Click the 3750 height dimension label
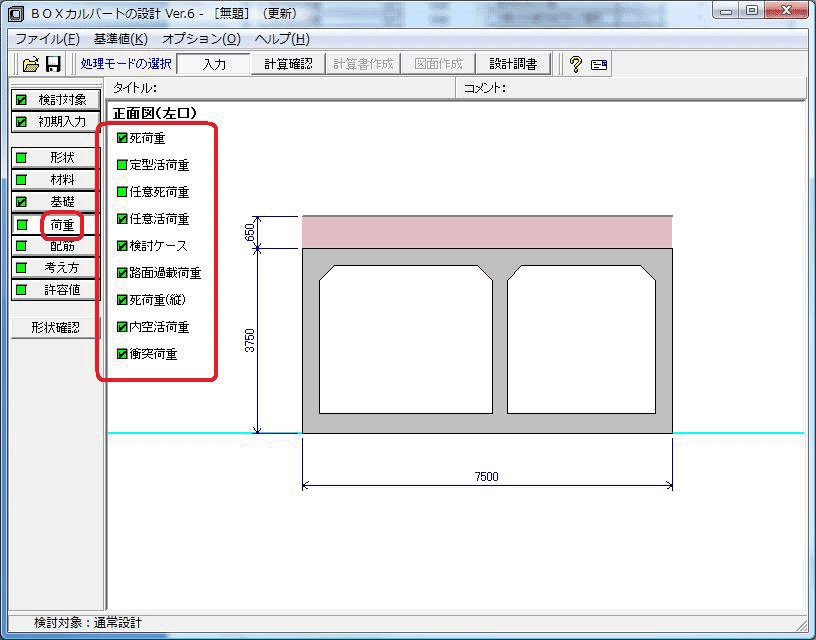 (250, 340)
